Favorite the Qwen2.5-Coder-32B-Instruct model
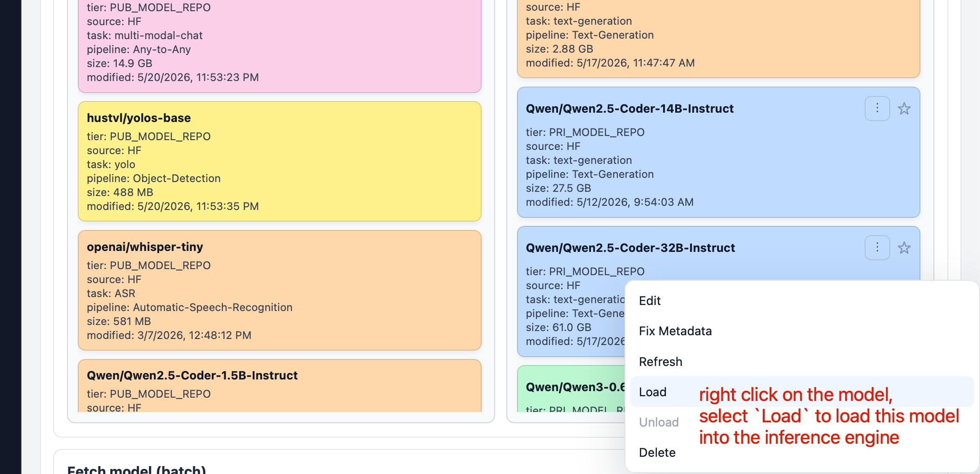The height and width of the screenshot is (474, 980). pos(904,248)
